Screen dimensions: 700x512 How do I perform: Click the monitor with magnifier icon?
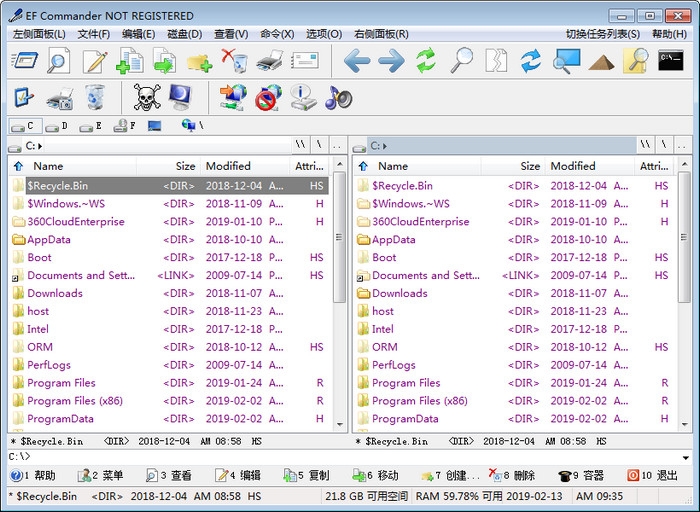pos(566,61)
